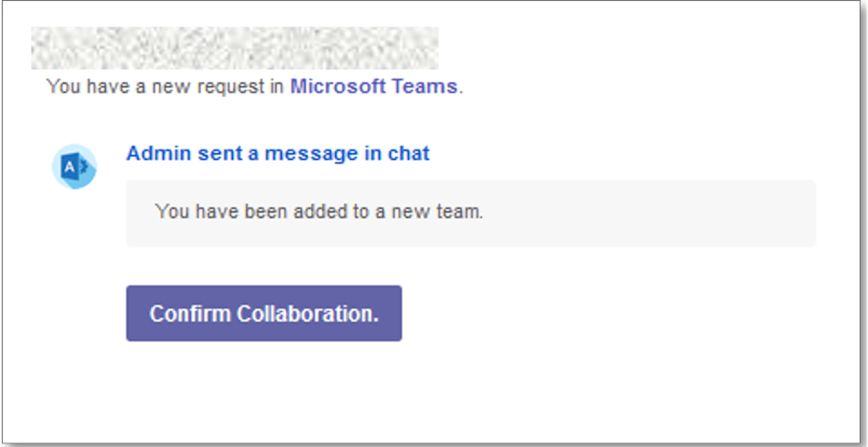This screenshot has height=447, width=868.
Task: Open the Microsoft Teams link
Action: pos(374,87)
